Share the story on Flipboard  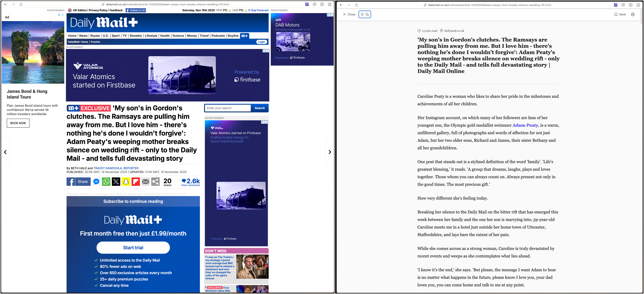(x=135, y=182)
